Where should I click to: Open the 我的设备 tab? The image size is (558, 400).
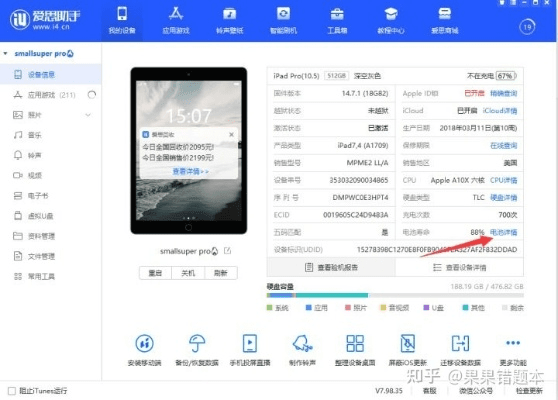pos(122,20)
